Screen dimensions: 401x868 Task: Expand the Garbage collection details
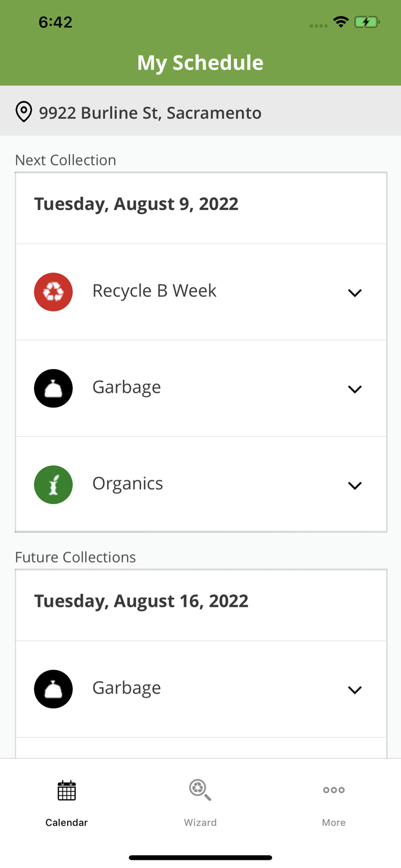point(355,389)
